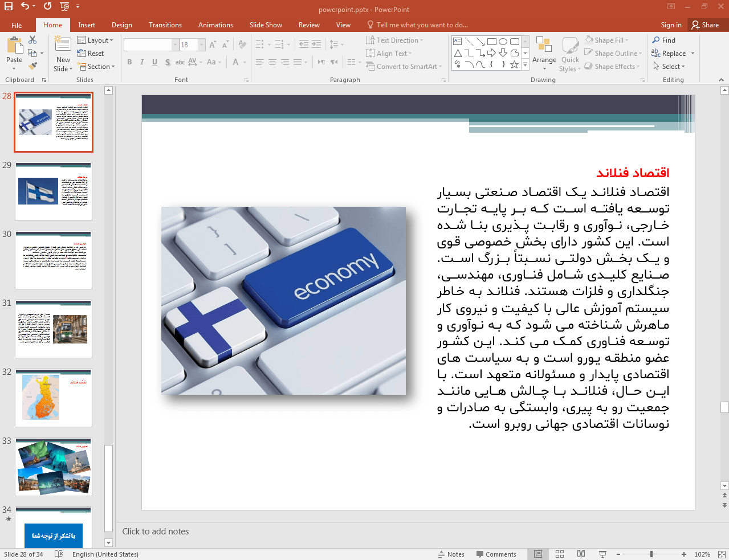Decrease list indent level
Image resolution: width=729 pixels, height=560 pixels.
tap(304, 44)
